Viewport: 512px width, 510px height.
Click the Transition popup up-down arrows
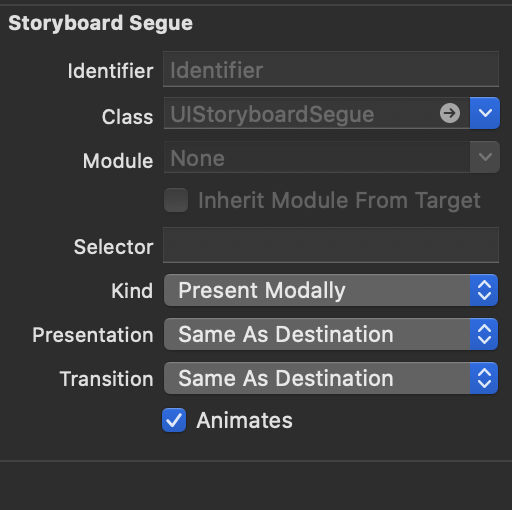pos(484,378)
